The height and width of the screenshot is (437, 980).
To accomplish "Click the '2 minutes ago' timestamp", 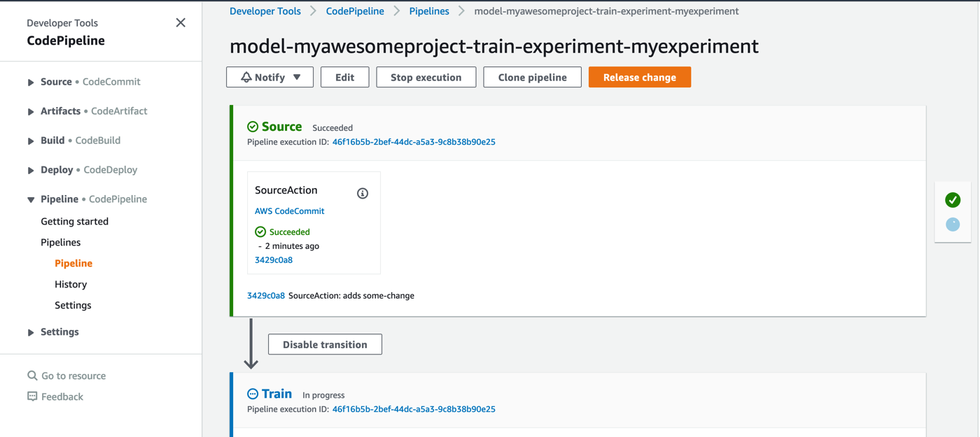I will point(292,246).
